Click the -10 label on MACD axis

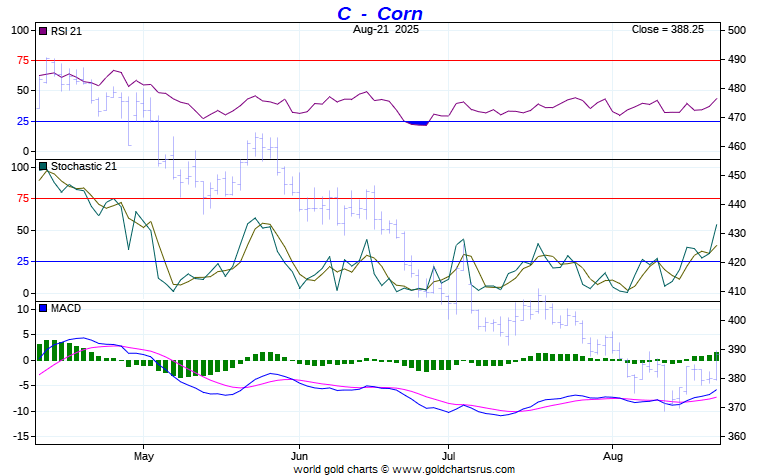[x=21, y=411]
